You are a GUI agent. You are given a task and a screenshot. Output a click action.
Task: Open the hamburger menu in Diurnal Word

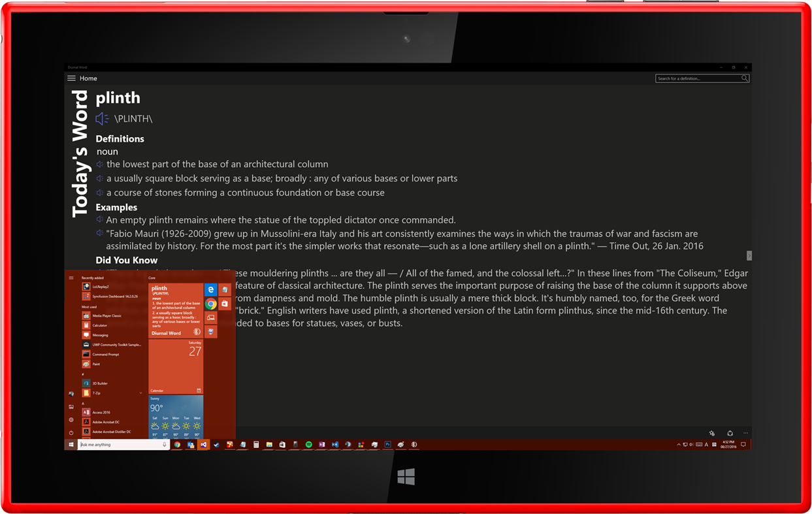(71, 78)
